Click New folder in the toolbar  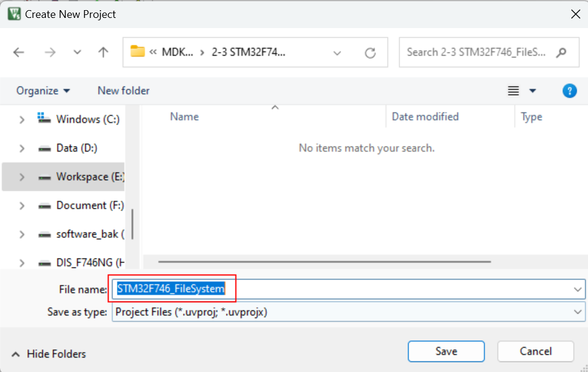(123, 91)
